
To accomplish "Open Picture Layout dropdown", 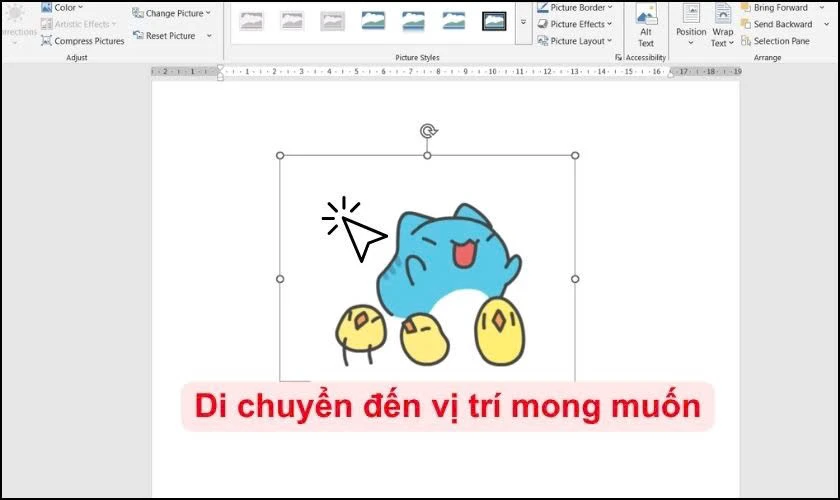I will click(x=574, y=41).
